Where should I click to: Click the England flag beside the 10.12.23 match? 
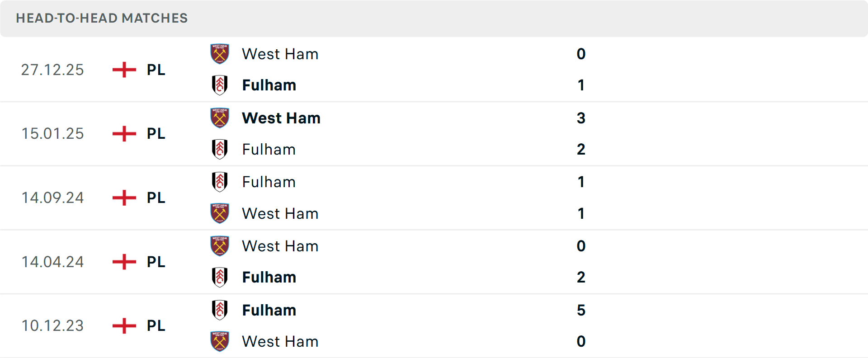123,325
